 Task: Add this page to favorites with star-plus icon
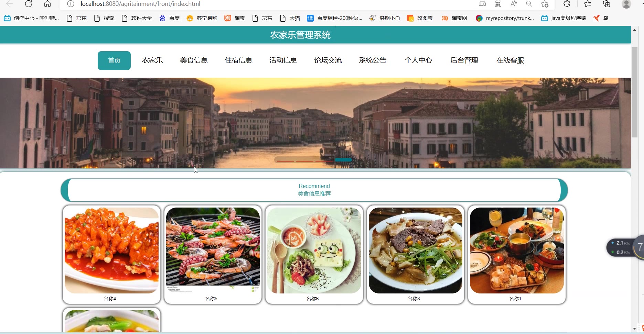(x=545, y=4)
